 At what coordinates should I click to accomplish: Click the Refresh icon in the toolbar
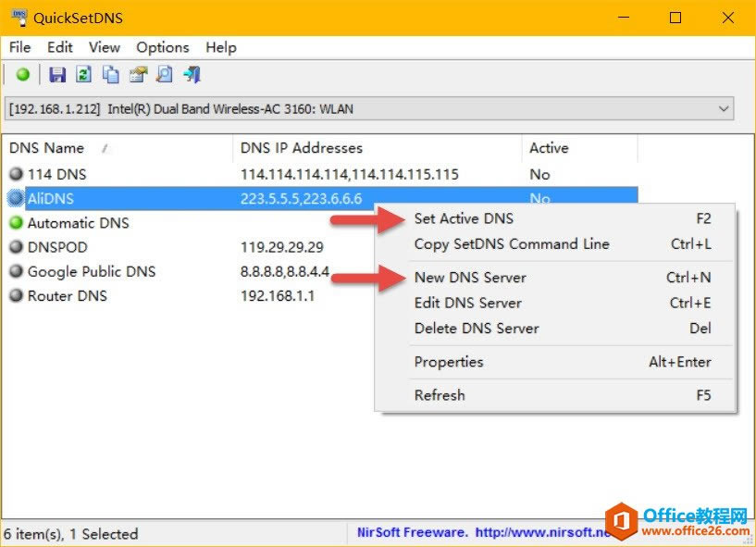click(84, 75)
